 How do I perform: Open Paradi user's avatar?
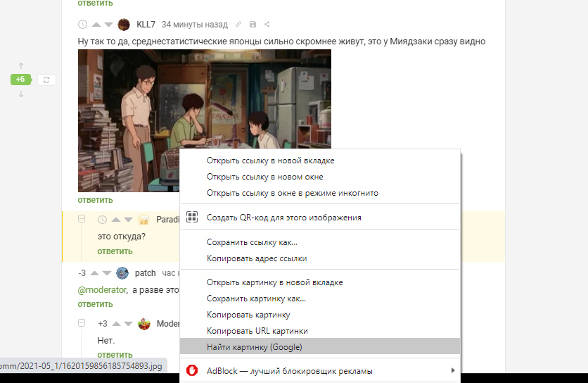(143, 220)
